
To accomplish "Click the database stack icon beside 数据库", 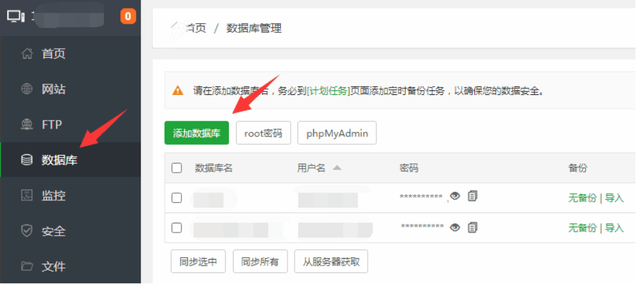I will tap(27, 159).
